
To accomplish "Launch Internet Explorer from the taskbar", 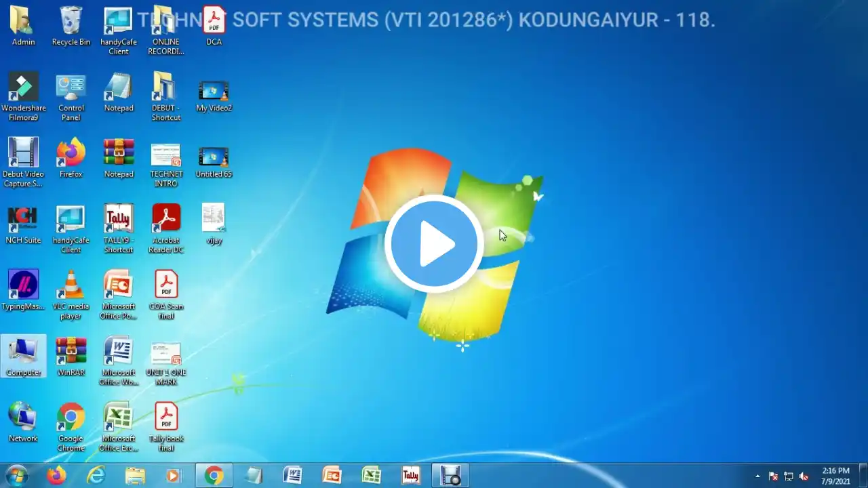I will tap(96, 476).
